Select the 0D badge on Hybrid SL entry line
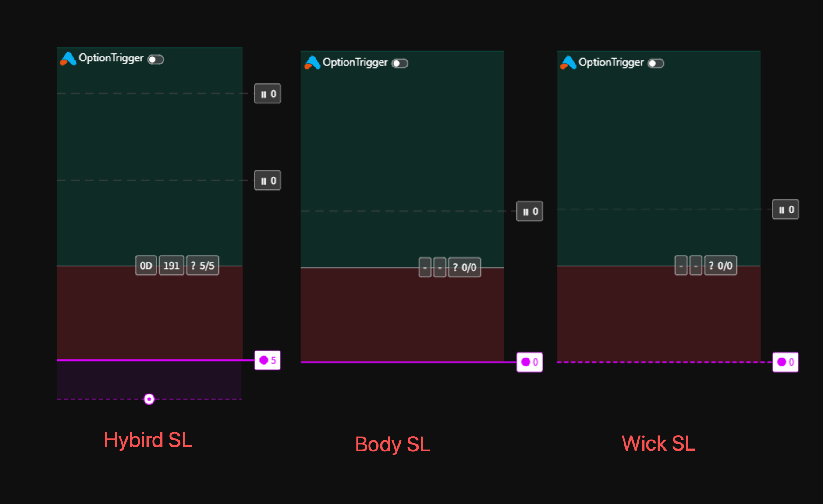The width and height of the screenshot is (823, 504). click(x=146, y=266)
